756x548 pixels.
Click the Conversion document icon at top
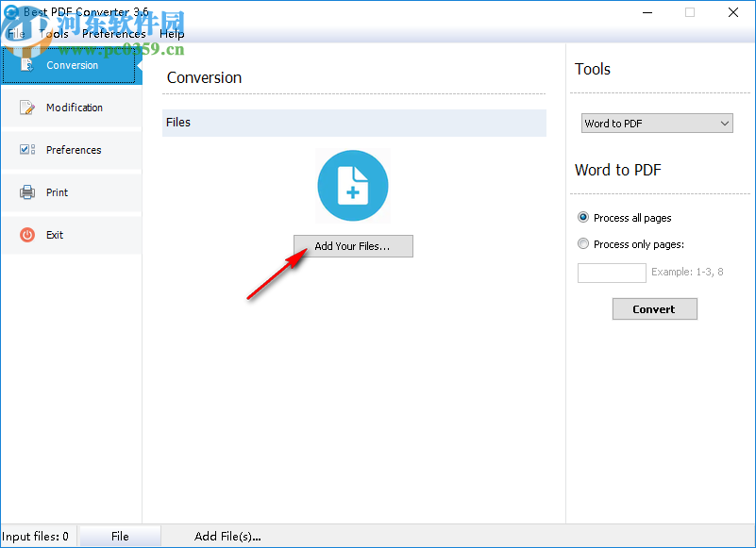tap(25, 65)
